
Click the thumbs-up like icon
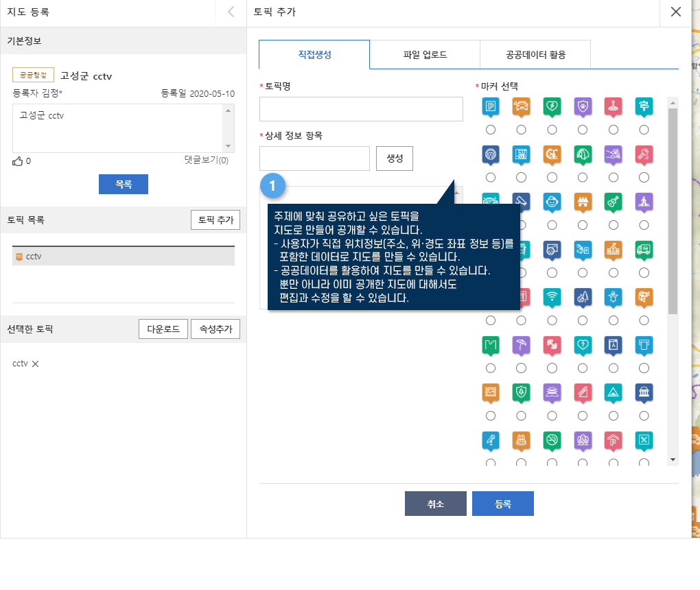18,161
